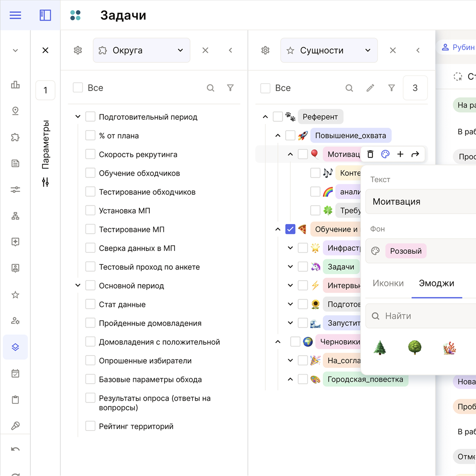Switch to the Эмоджи tab
The width and height of the screenshot is (476, 476).
point(436,283)
